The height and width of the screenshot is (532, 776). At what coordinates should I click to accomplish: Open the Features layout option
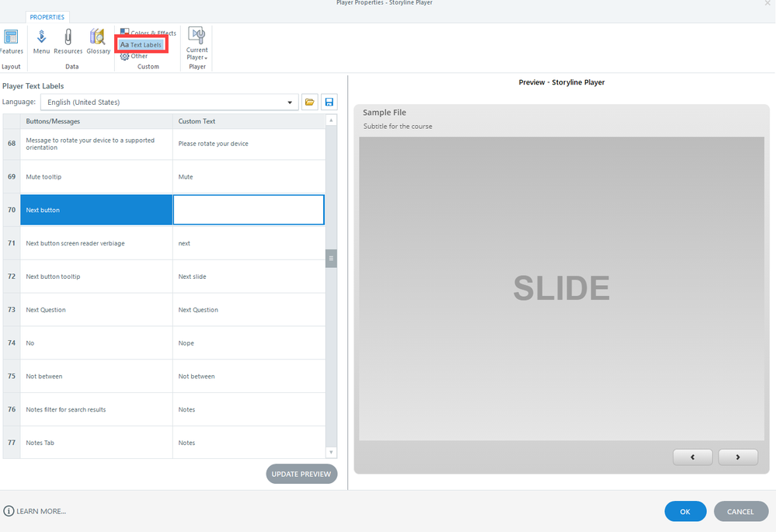pyautogui.click(x=11, y=42)
